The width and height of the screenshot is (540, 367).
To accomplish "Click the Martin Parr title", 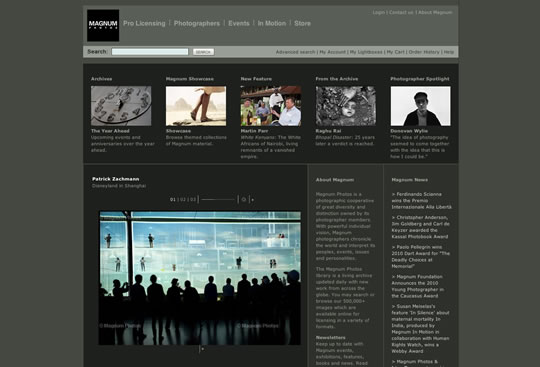I will click(254, 131).
